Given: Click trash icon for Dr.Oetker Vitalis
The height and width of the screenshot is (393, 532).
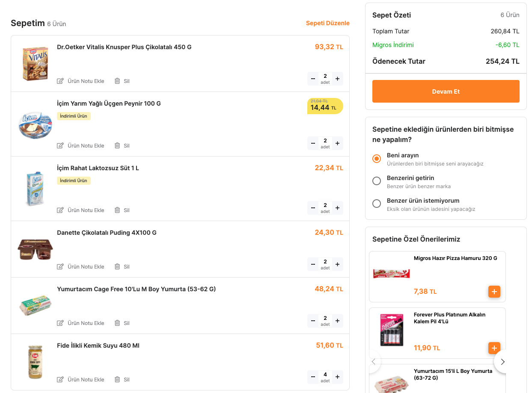Looking at the screenshot, I should pyautogui.click(x=117, y=81).
